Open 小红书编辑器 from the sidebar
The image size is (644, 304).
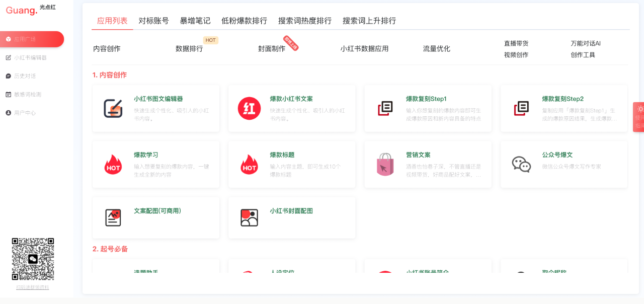coord(30,57)
